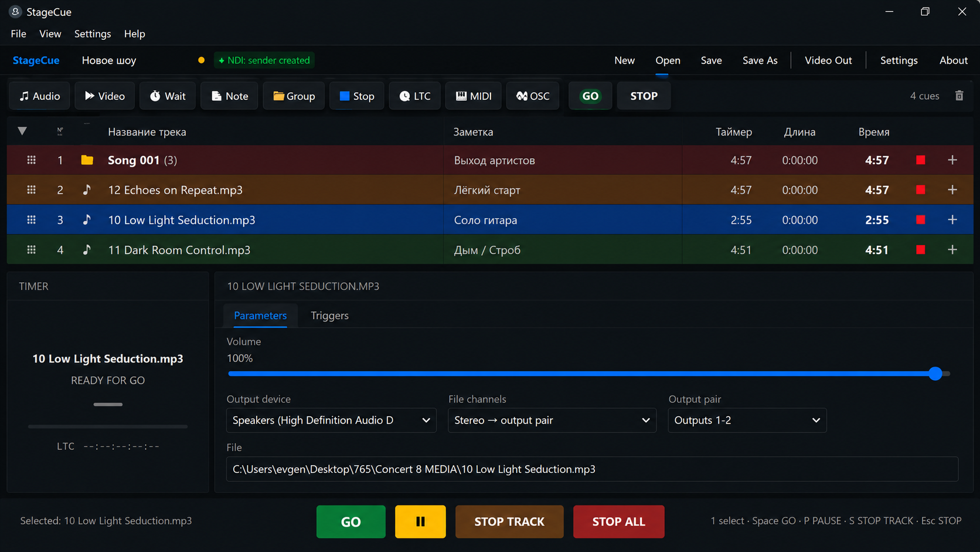Open the File channels dropdown
Viewport: 980px width, 552px height.
pos(552,421)
